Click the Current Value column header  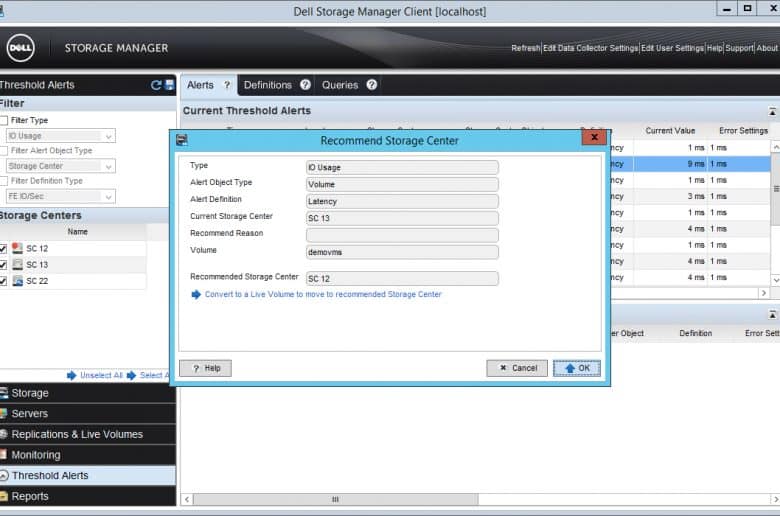coord(670,131)
